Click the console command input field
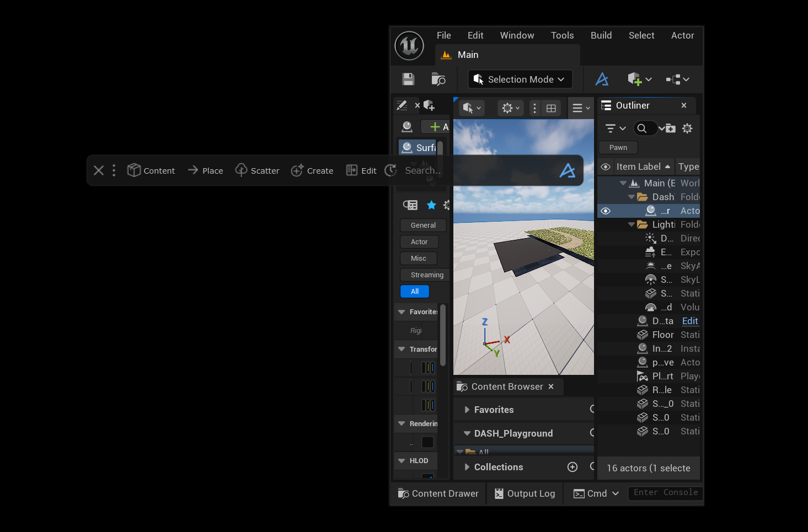The height and width of the screenshot is (532, 808). [x=666, y=493]
